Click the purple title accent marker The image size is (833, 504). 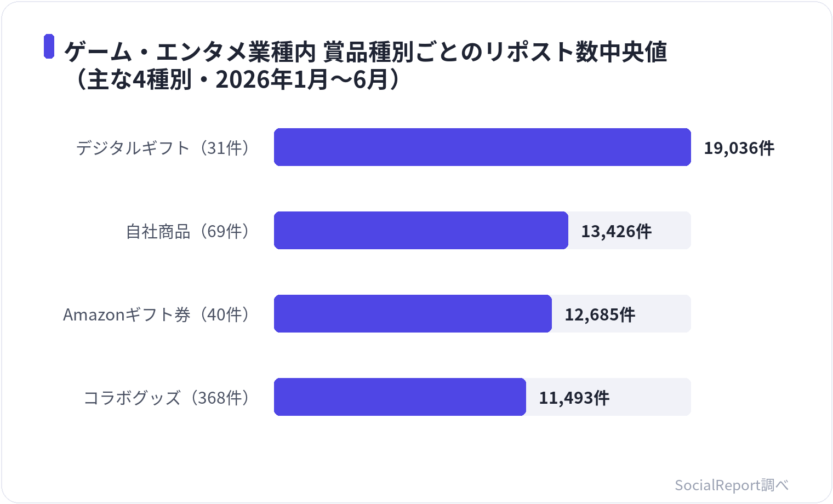coord(49,46)
